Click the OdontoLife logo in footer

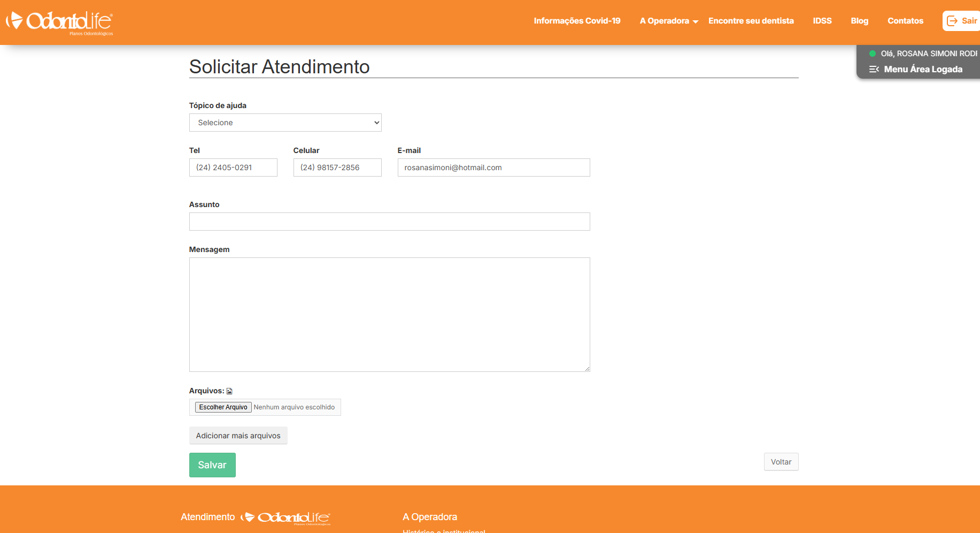285,517
